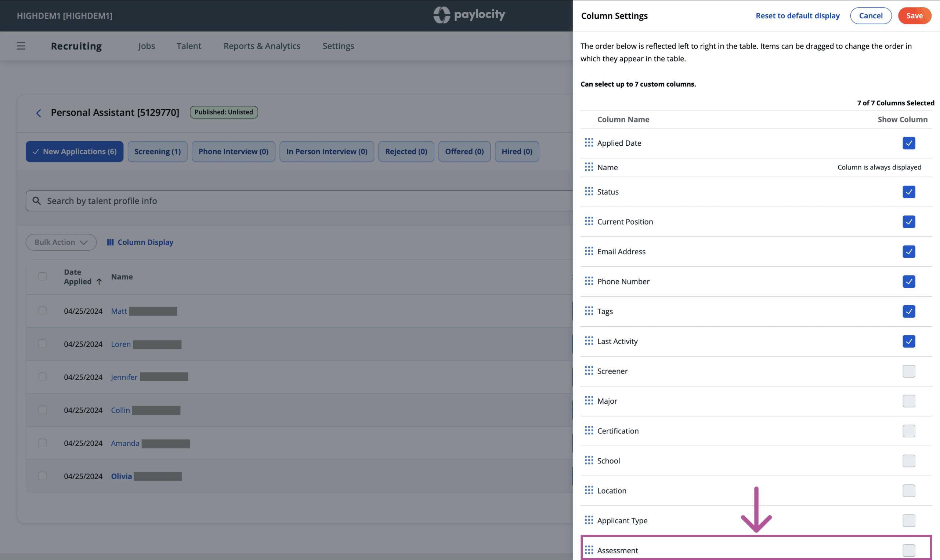Screen dimensions: 940x560
Task: Click the drag handle for Email Address
Action: click(589, 251)
